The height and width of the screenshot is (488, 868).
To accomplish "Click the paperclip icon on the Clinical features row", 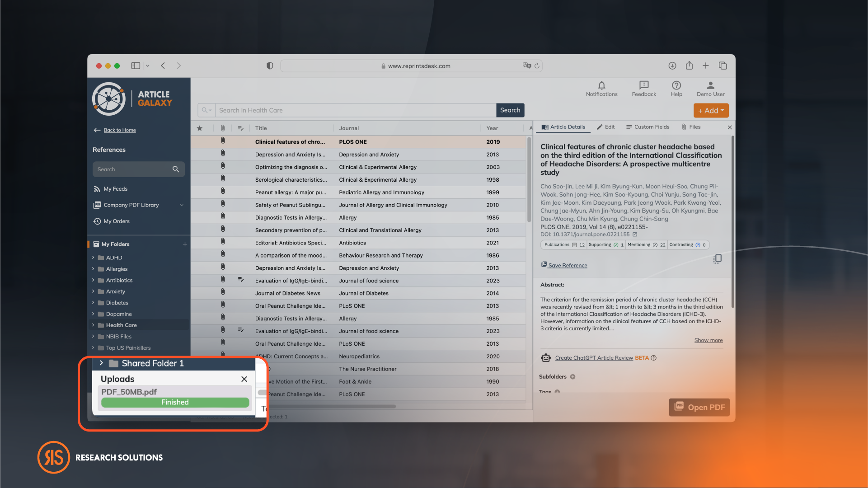I will (223, 141).
